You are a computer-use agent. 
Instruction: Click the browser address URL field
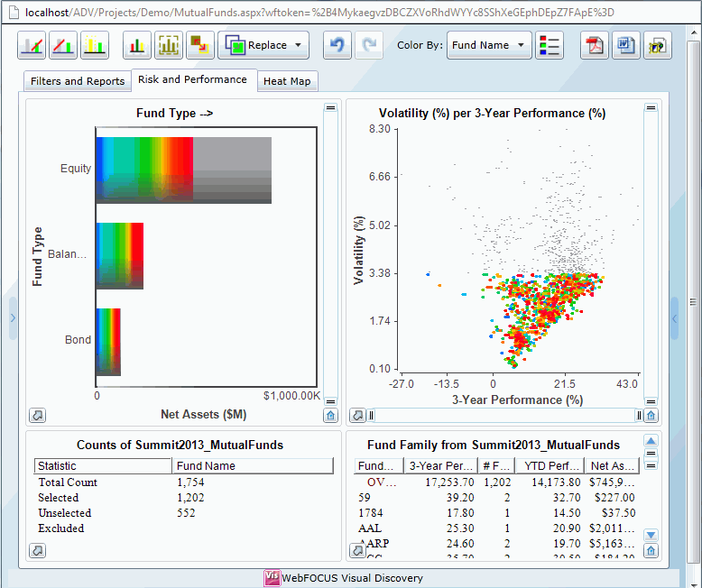(x=319, y=13)
